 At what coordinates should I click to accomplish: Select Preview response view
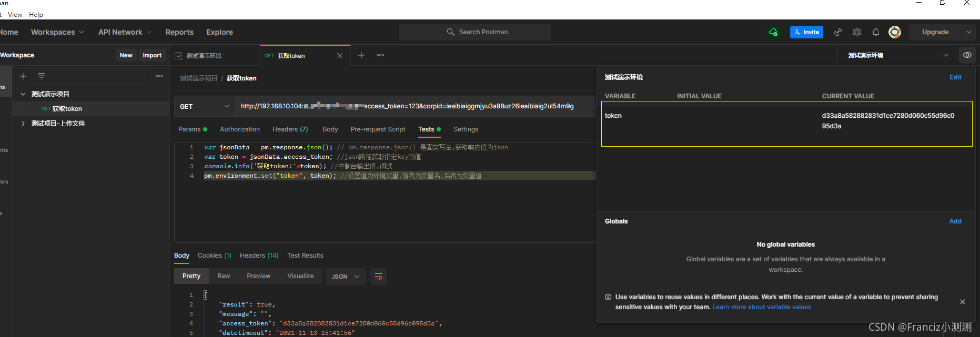pyautogui.click(x=259, y=276)
